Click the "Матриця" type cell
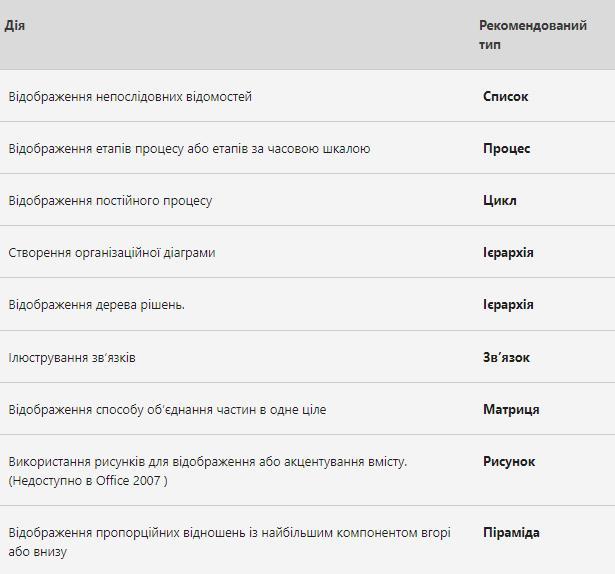 (511, 410)
